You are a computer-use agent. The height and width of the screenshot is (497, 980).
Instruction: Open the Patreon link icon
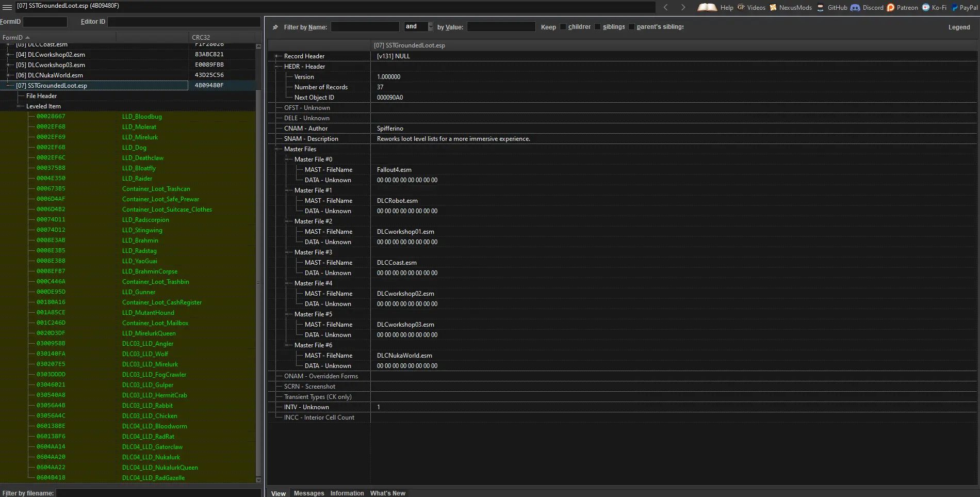890,7
